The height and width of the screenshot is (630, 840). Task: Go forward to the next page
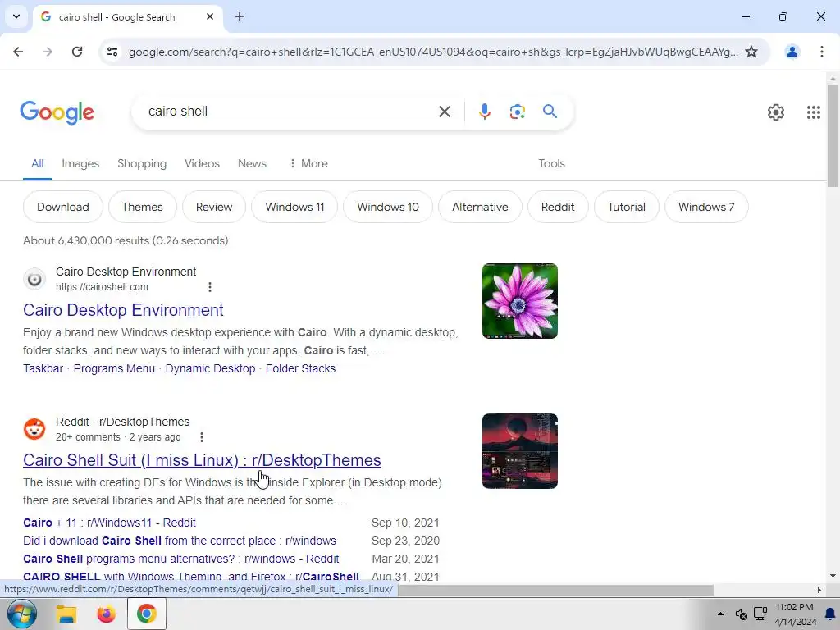tap(47, 52)
